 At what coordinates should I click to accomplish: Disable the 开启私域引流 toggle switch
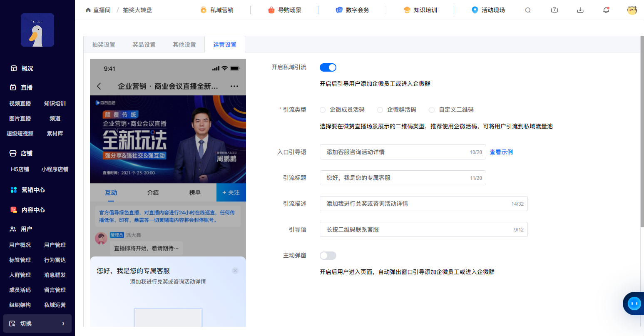(328, 67)
